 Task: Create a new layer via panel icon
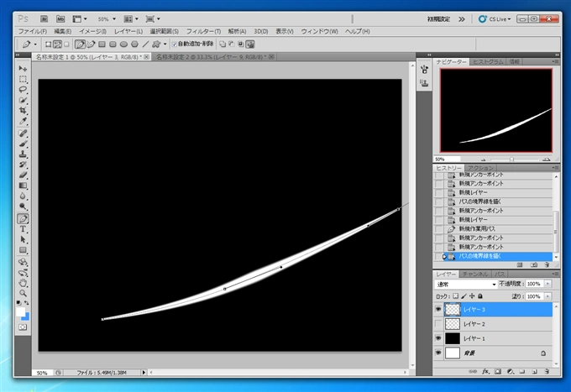click(534, 371)
